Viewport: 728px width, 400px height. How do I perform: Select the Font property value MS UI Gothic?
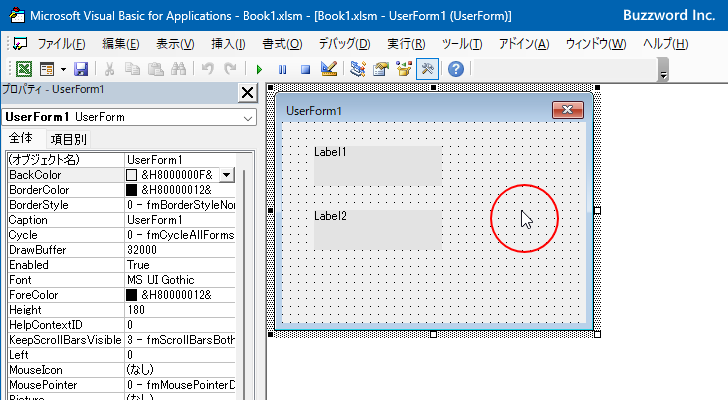coord(180,280)
